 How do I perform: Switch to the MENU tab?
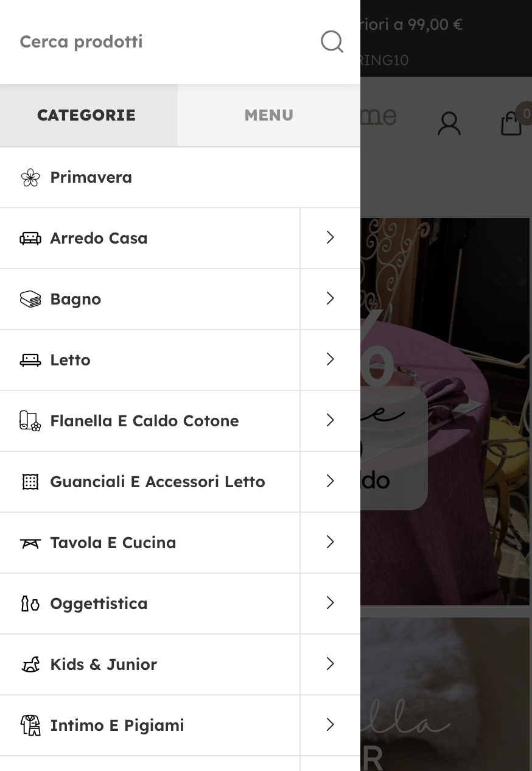click(x=269, y=115)
